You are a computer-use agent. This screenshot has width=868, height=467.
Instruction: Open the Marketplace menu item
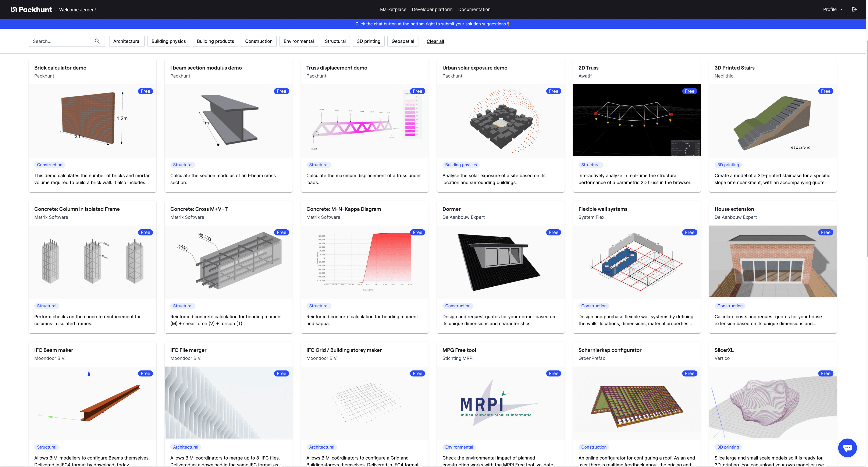393,10
